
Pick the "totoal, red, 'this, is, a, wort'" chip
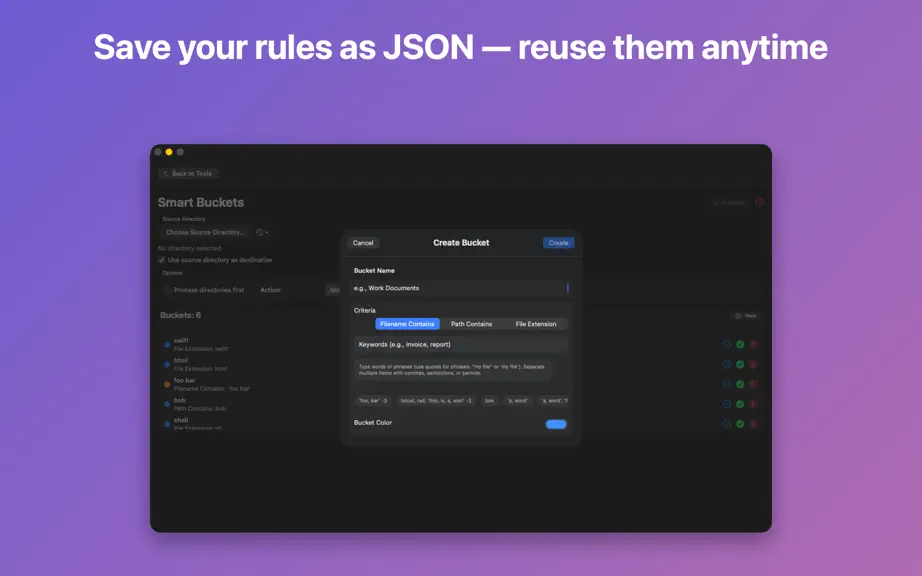point(436,400)
